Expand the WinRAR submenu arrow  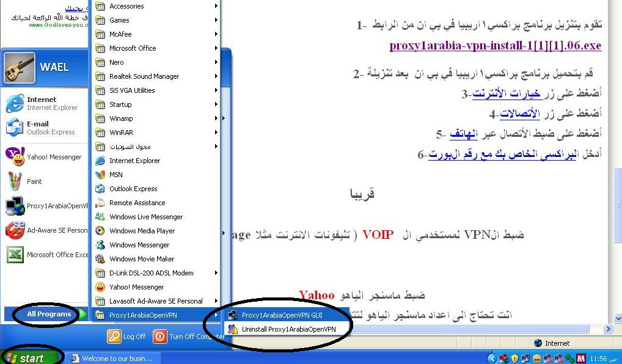216,133
